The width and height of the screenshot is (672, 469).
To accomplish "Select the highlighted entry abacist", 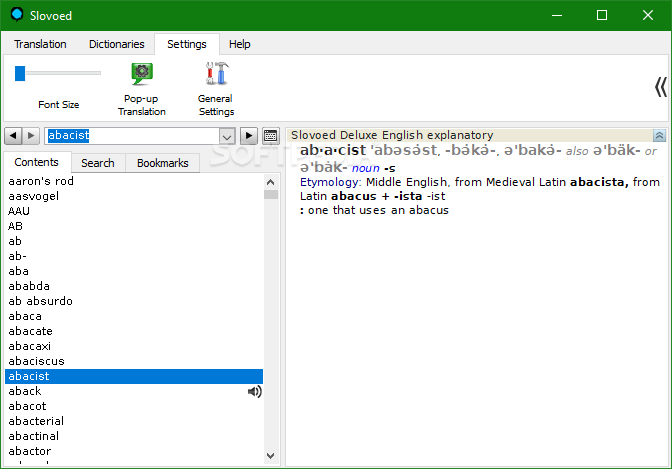I will (x=134, y=376).
